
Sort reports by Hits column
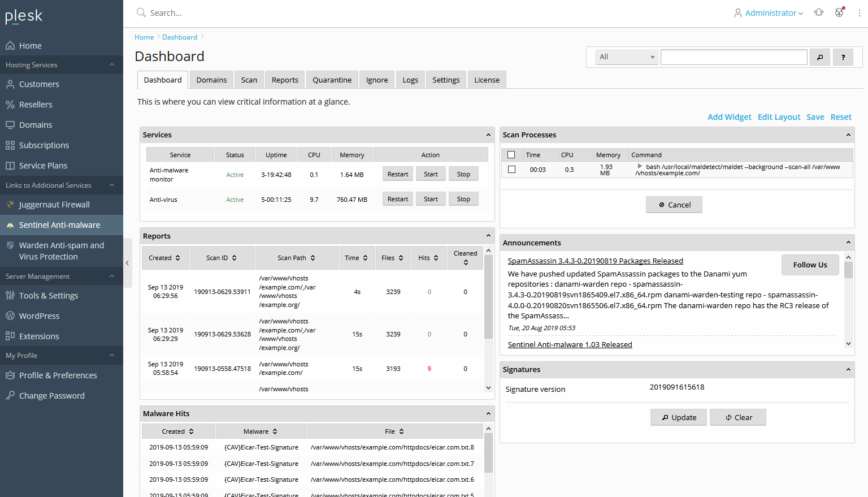428,258
